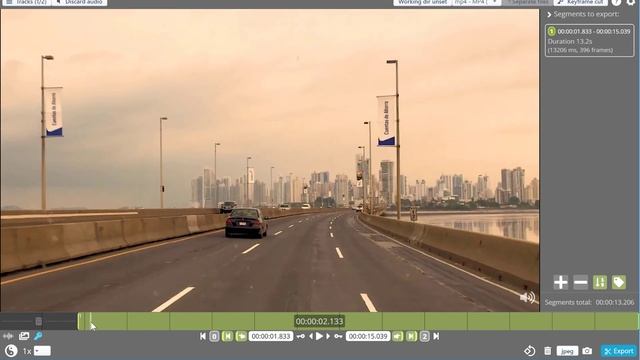The image size is (640, 360).
Task: Seek to the previous keyframe
Action: click(x=301, y=336)
